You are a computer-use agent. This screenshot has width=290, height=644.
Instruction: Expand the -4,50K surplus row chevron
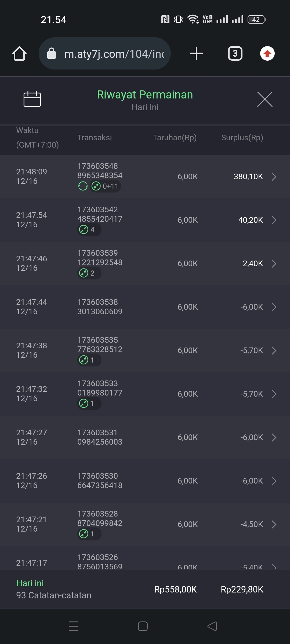point(274,524)
